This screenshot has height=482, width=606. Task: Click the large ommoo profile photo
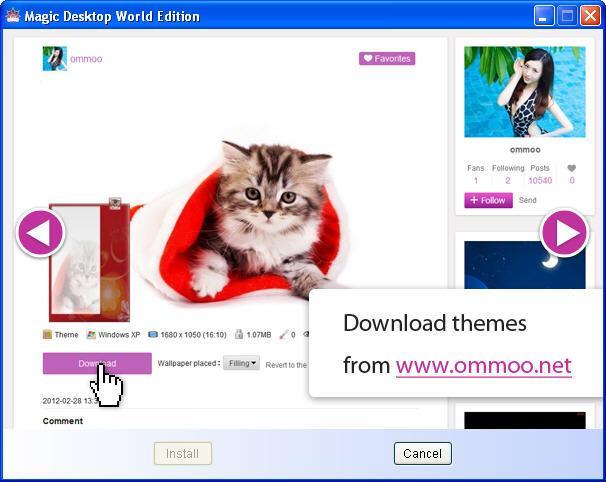tap(524, 92)
